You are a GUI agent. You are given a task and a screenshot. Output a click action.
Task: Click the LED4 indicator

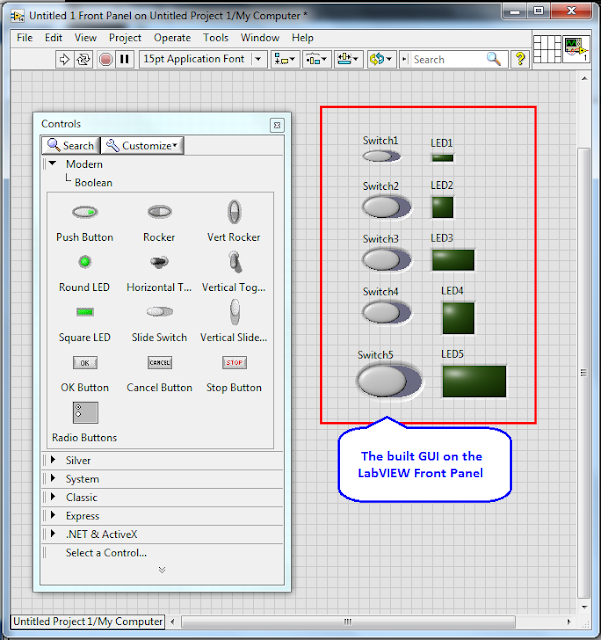coord(459,318)
